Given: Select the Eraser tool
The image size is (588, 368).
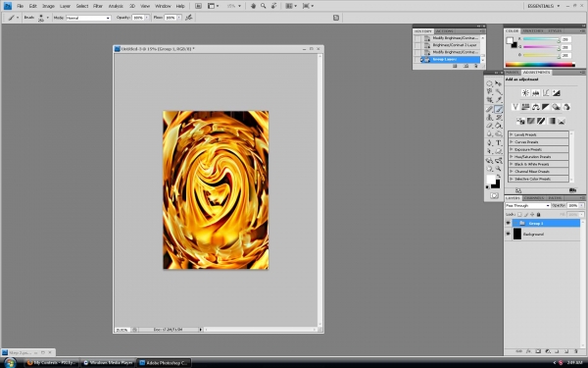Looking at the screenshot, I should (x=489, y=126).
